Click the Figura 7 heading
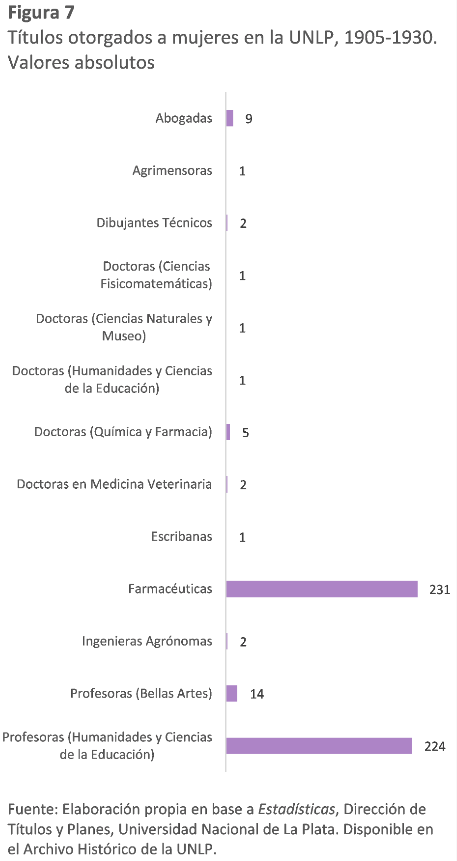 tap(42, 11)
